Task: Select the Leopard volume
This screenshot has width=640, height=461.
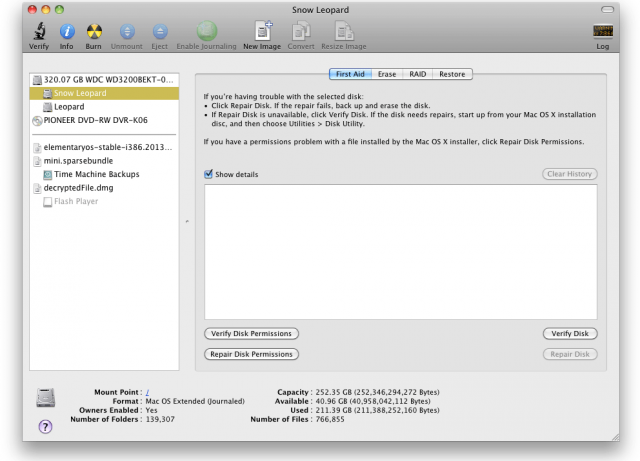Action: [x=104, y=107]
